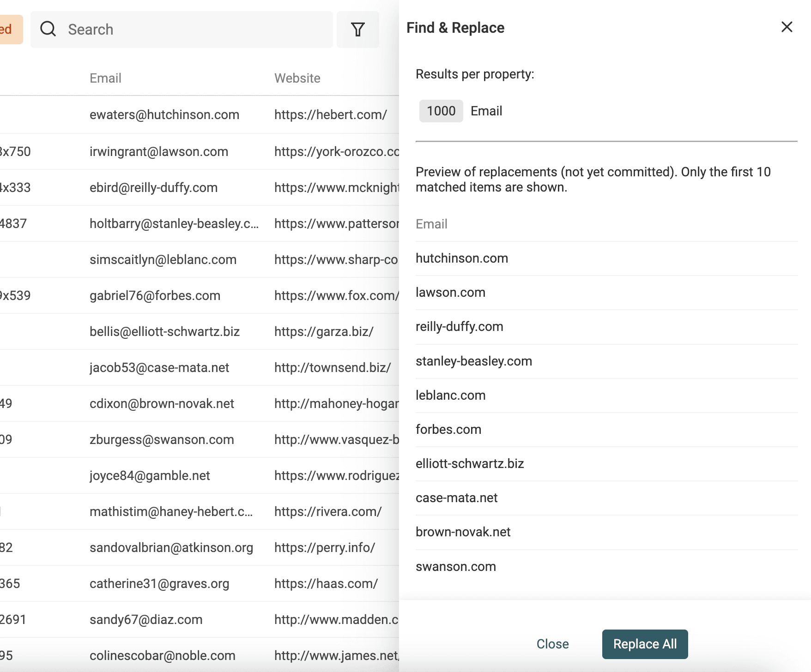
Task: Open the https://hebert.com/ website link
Action: pyautogui.click(x=331, y=115)
